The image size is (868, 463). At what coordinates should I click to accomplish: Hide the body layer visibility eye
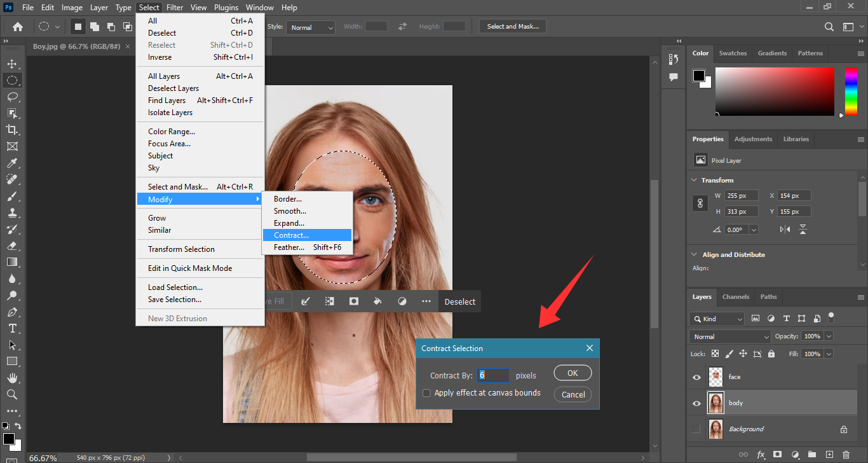[x=696, y=403]
